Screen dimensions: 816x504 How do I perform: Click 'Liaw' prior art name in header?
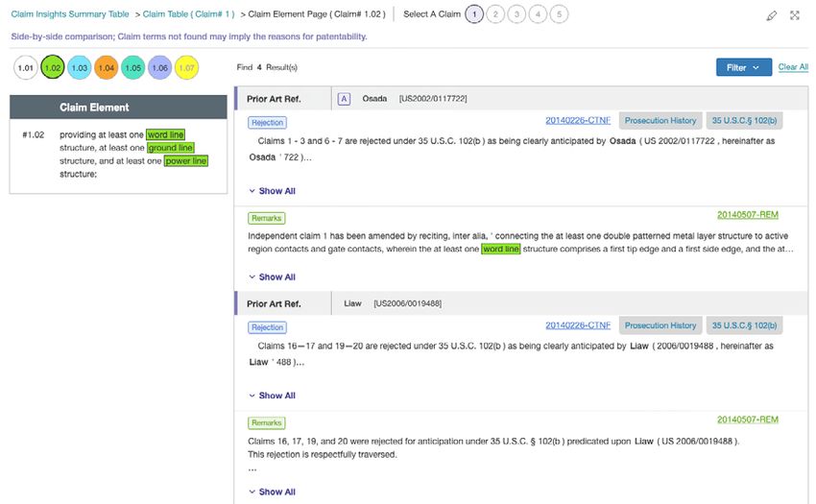pos(352,303)
